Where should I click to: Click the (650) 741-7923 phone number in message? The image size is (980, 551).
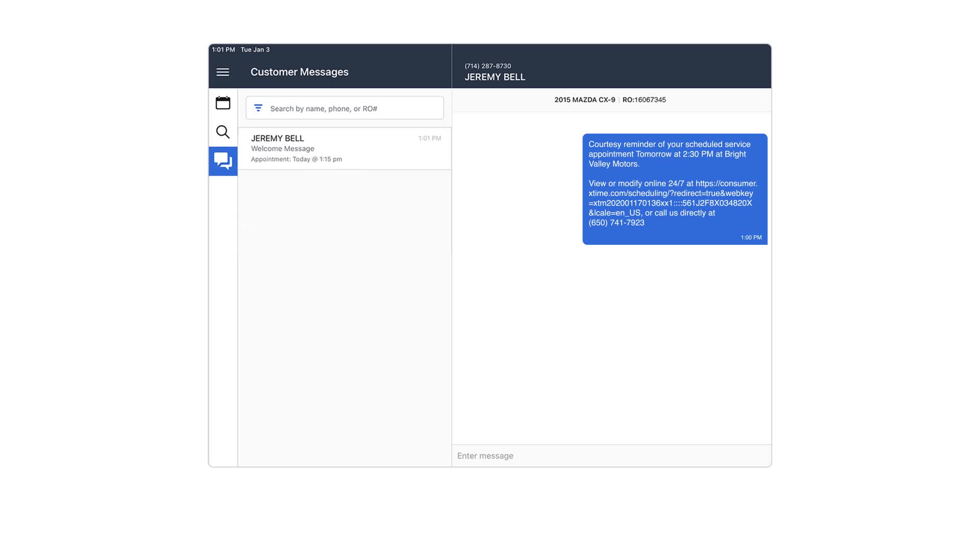coord(618,223)
